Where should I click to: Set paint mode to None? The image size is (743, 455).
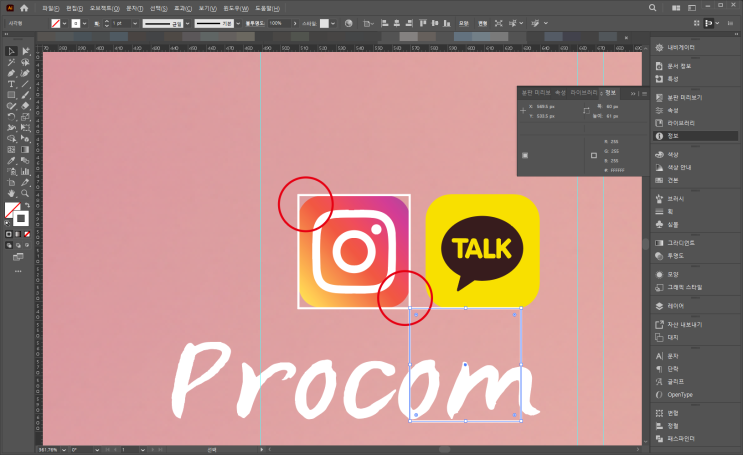coord(27,234)
